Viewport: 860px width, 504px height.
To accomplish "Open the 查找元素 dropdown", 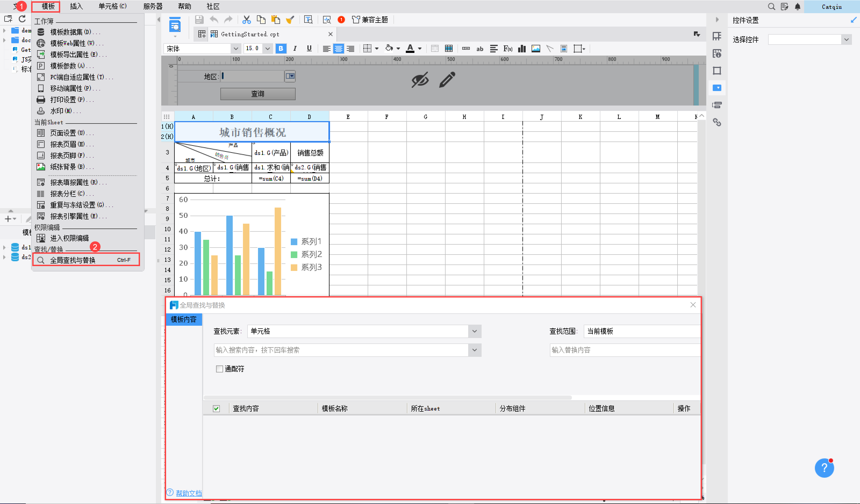I will [x=474, y=331].
